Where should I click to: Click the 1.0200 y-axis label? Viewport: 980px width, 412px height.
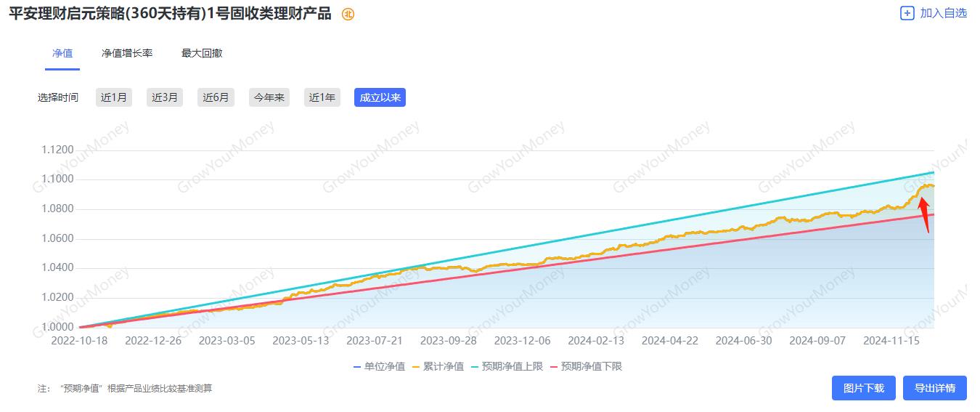[58, 298]
